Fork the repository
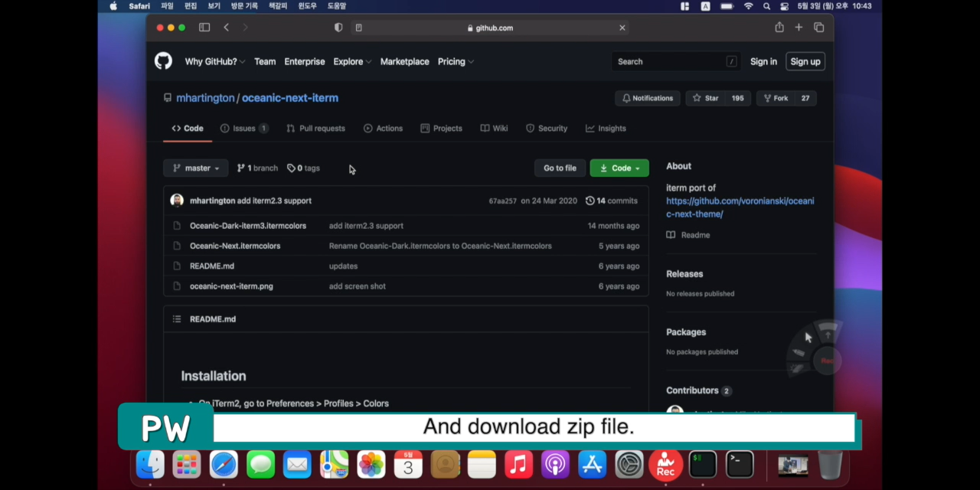 click(775, 98)
